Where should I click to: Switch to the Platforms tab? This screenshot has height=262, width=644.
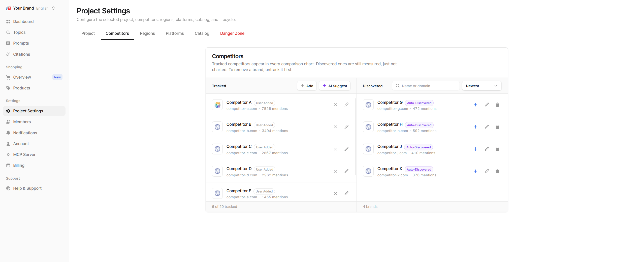point(175,34)
